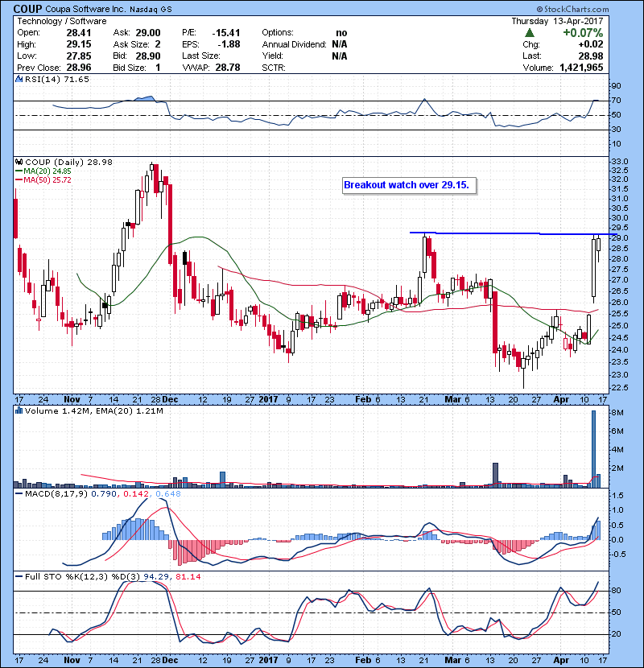Click the VWAP value 28.78

tap(228, 68)
